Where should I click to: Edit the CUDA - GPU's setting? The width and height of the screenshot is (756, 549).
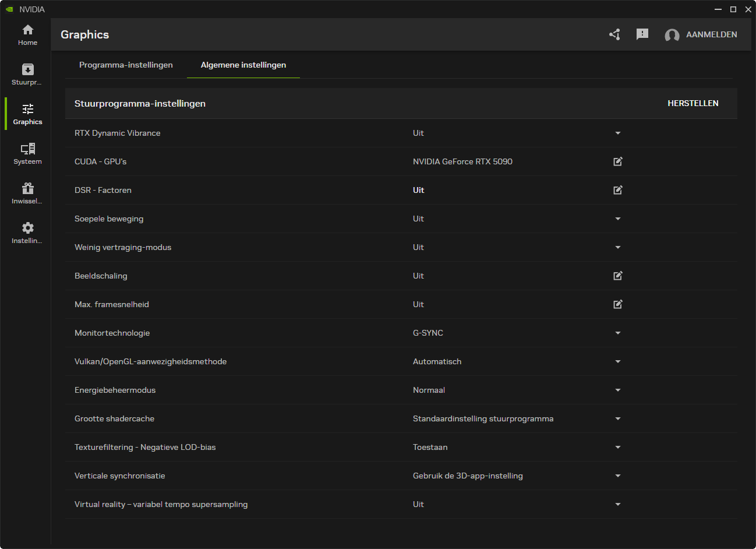click(618, 161)
